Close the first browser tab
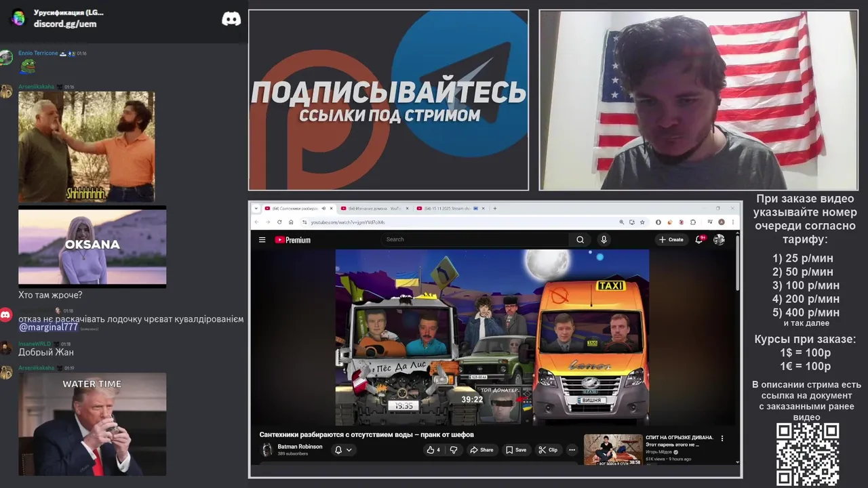 tap(332, 208)
